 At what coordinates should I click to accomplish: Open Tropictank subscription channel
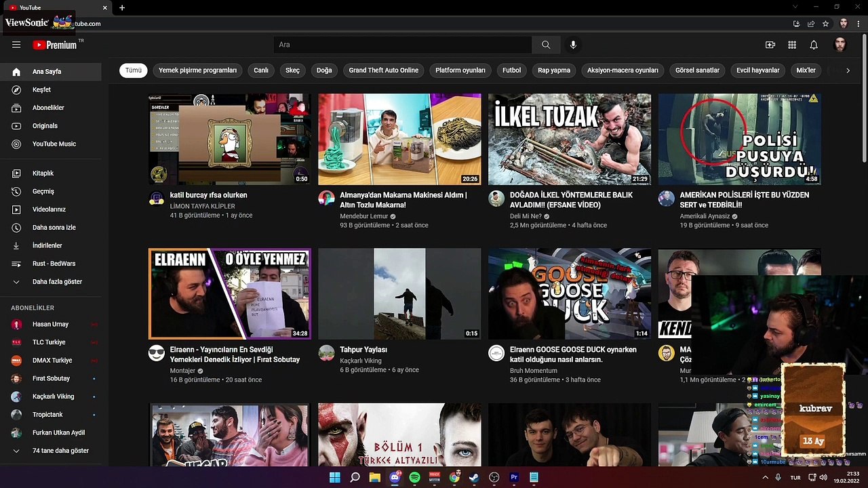[51, 414]
